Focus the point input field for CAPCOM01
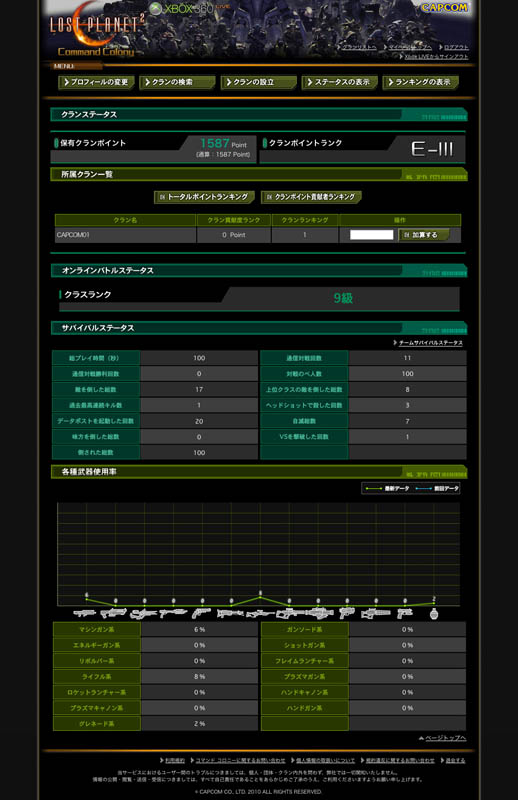The image size is (518, 800). click(x=372, y=235)
